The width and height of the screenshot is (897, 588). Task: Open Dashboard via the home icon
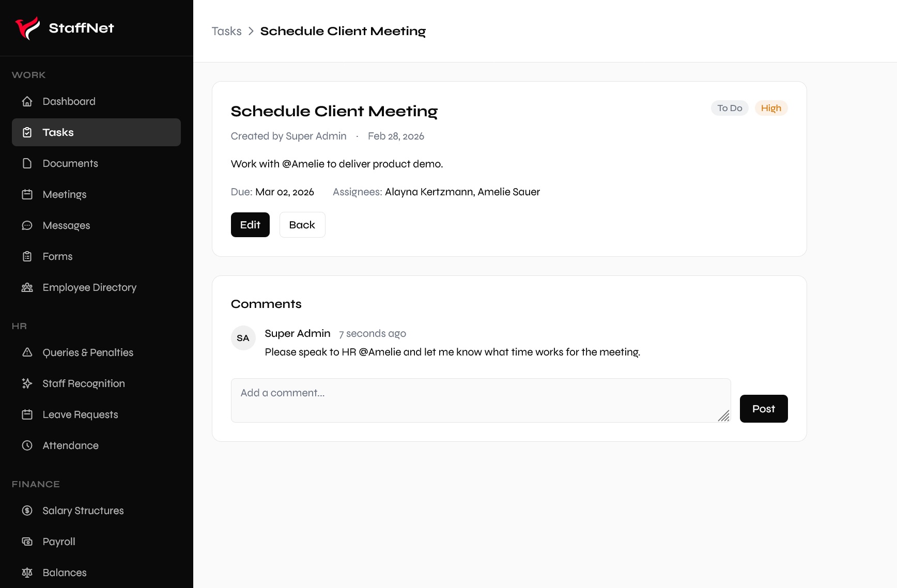click(x=27, y=101)
